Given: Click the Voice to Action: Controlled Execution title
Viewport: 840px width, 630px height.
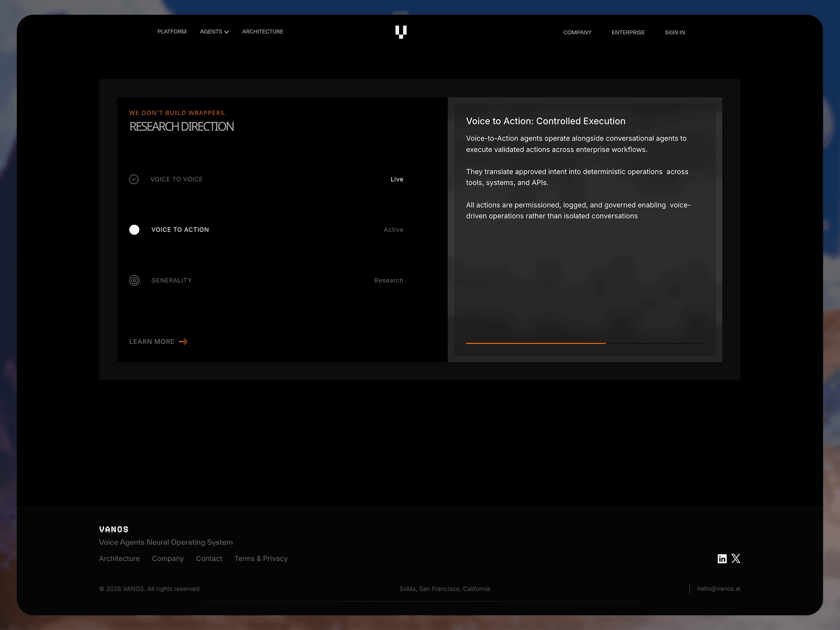Looking at the screenshot, I should [x=545, y=121].
